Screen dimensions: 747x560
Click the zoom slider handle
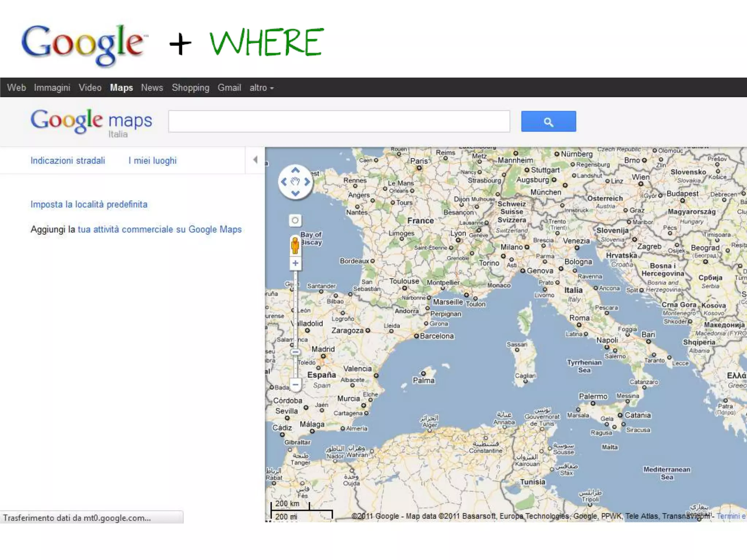[x=295, y=352]
